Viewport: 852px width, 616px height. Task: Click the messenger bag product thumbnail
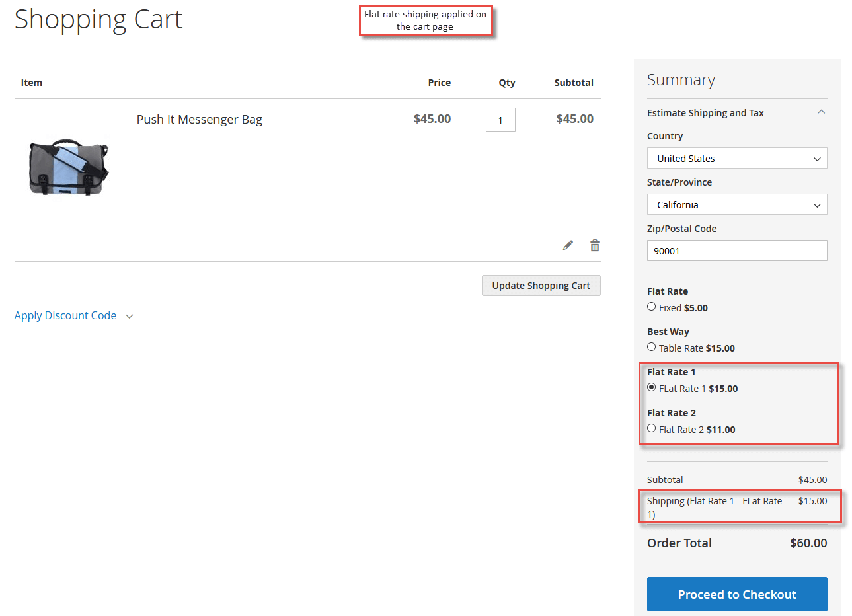tap(68, 167)
